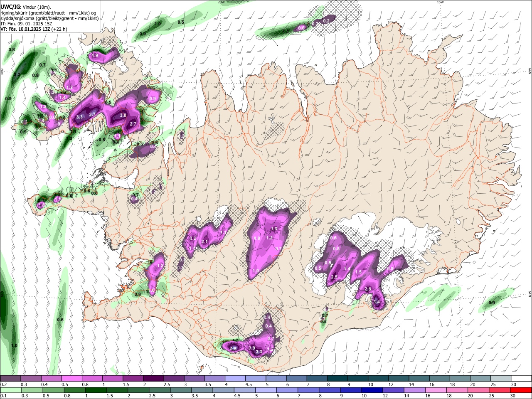
Task: Click the 'rigning/skúrir' legend description line
Action: pos(48,13)
